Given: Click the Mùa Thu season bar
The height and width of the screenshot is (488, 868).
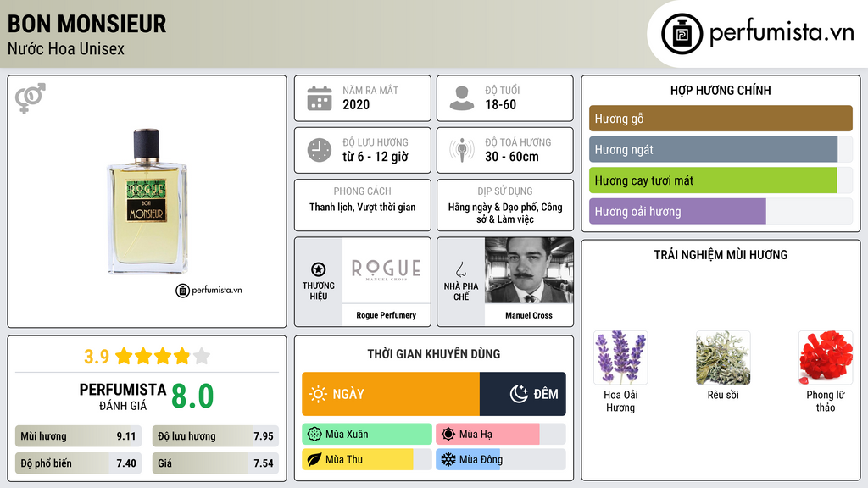Looking at the screenshot, I should tap(367, 459).
